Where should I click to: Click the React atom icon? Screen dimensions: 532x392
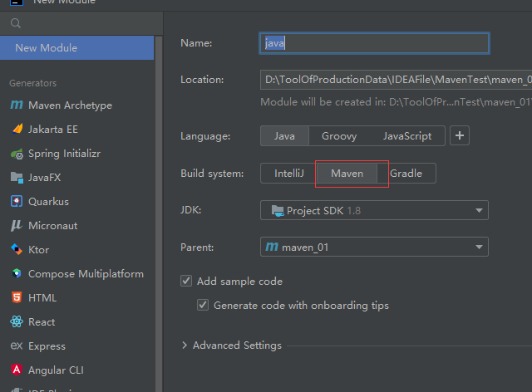(x=17, y=321)
